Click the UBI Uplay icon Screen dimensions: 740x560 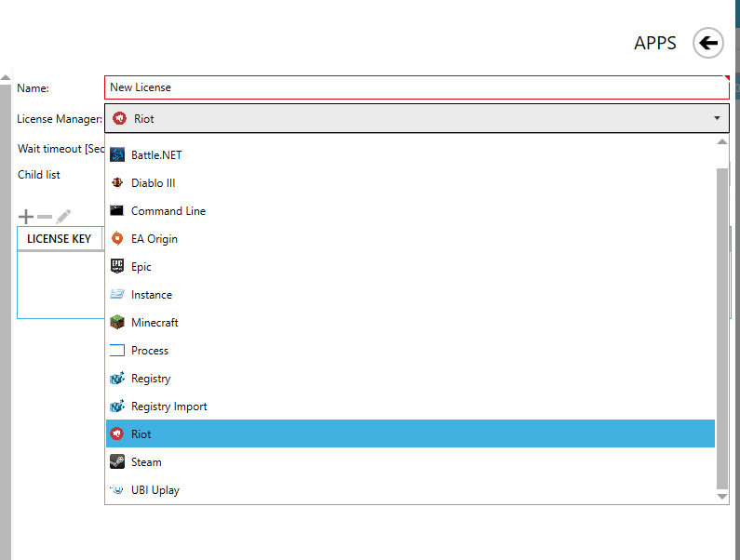(x=117, y=489)
